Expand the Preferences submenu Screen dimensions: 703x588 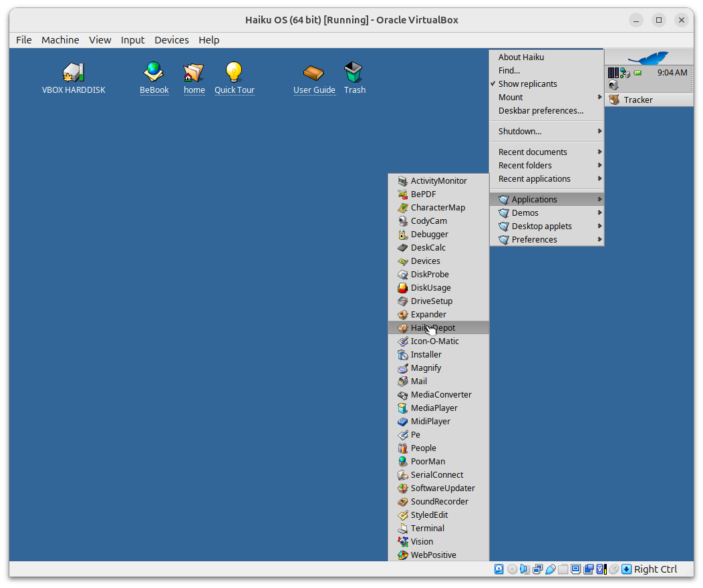[x=547, y=240]
